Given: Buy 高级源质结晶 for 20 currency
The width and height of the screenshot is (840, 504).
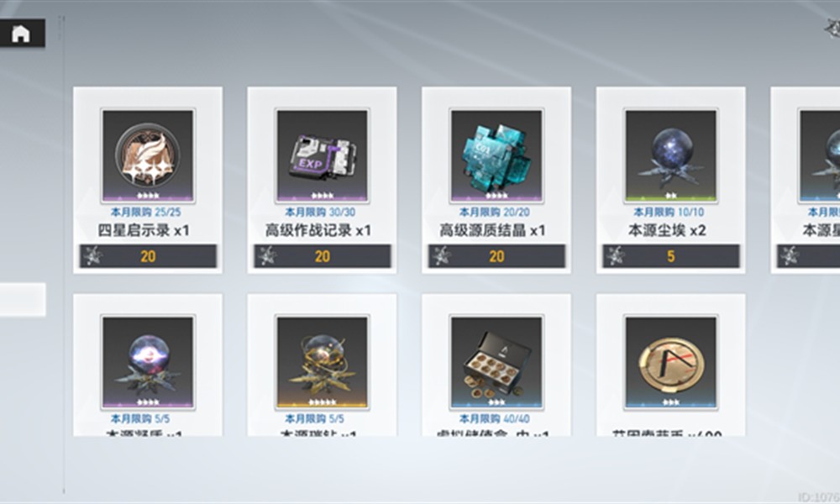Looking at the screenshot, I should (x=496, y=256).
